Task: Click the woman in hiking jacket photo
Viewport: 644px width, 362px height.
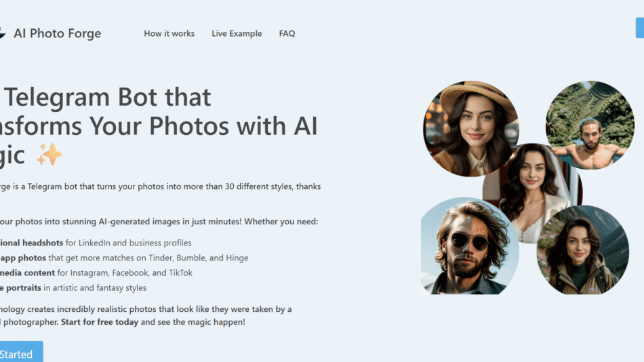Action: (583, 250)
